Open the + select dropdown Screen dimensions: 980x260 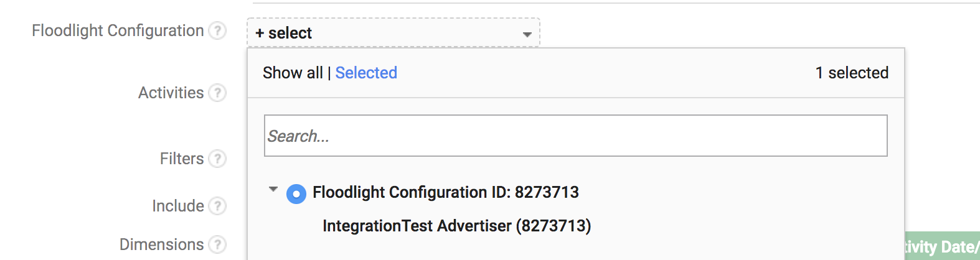pos(393,33)
